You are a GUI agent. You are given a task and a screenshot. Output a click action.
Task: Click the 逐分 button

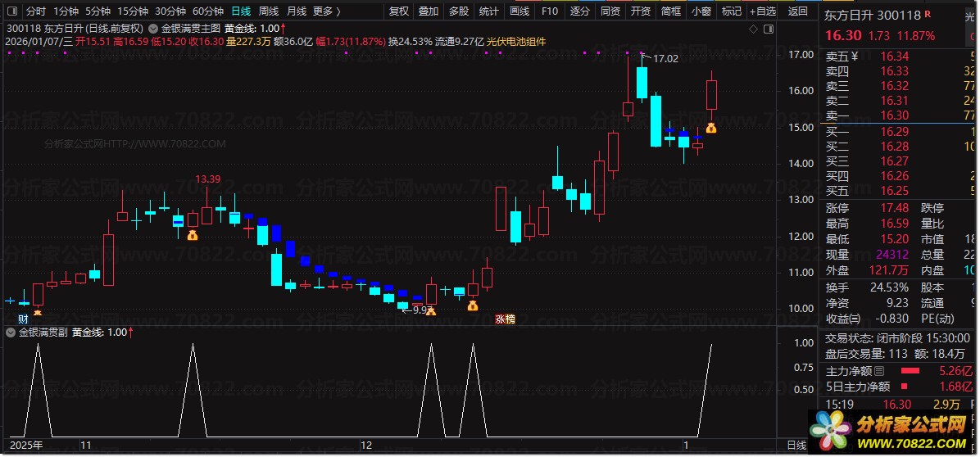coord(580,11)
